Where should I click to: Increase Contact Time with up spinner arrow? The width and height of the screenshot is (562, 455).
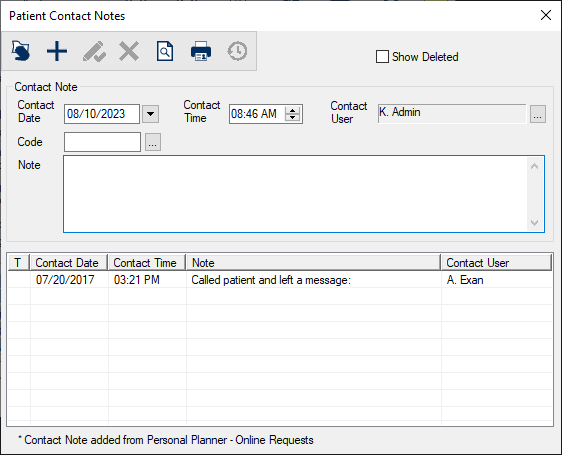[292, 110]
